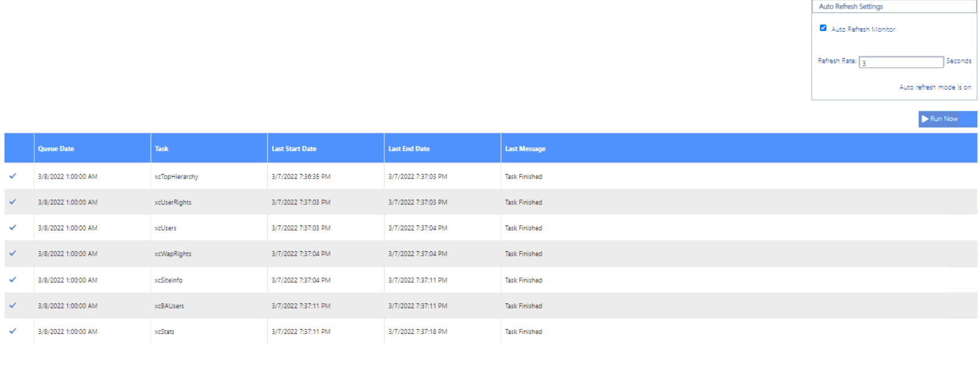Image resolution: width=980 pixels, height=365 pixels.
Task: Sort by Task column header
Action: 162,149
